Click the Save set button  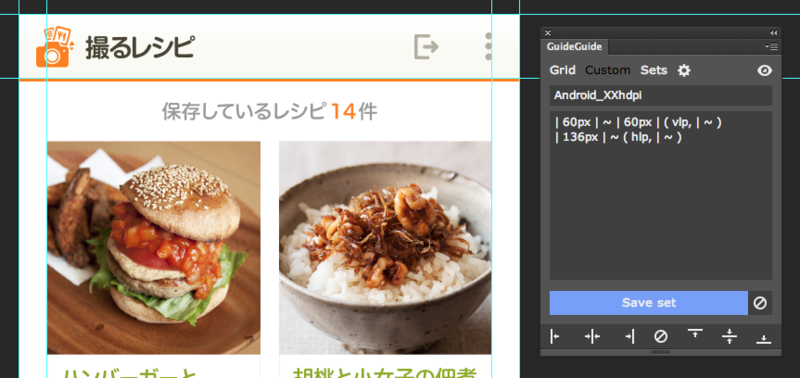648,303
